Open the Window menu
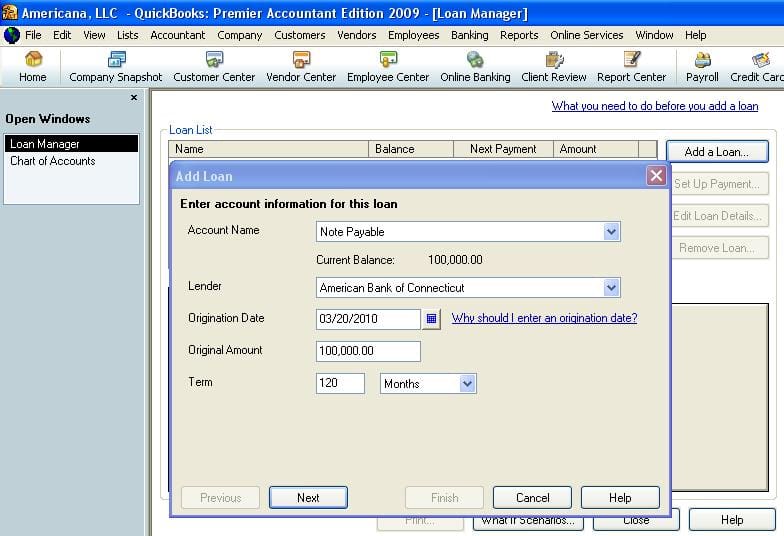Image resolution: width=784 pixels, height=536 pixels. pos(654,35)
